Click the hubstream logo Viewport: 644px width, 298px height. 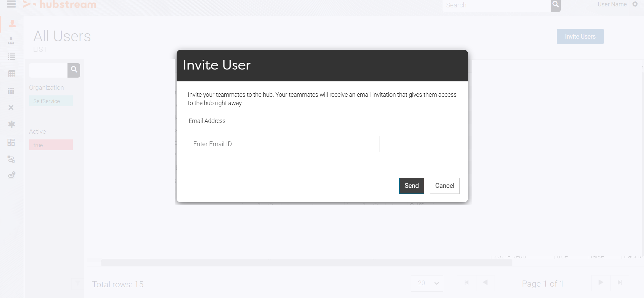pos(59,4)
